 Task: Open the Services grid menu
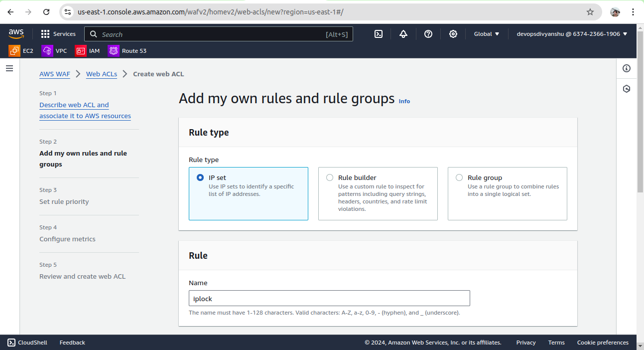pyautogui.click(x=58, y=34)
